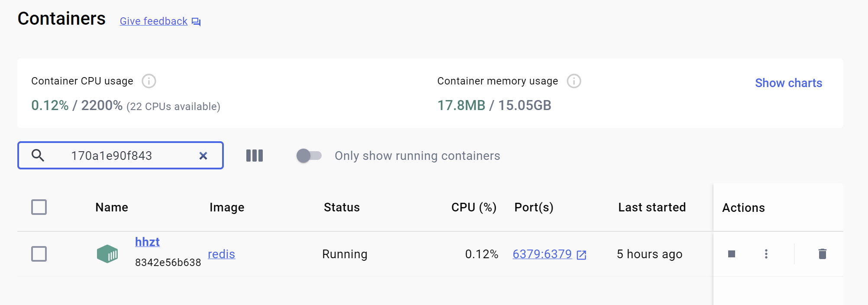Clear the container search field
The image size is (868, 305).
pos(203,156)
